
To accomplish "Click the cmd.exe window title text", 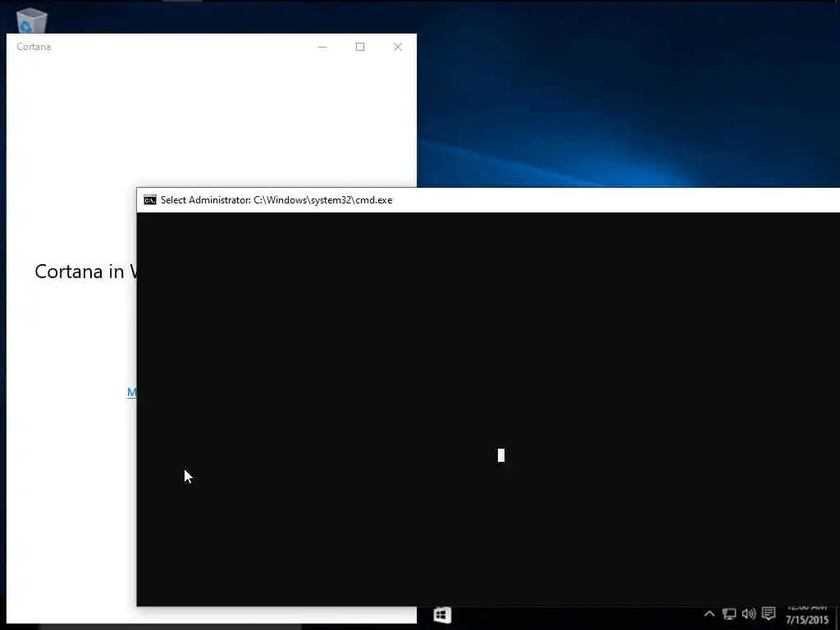I will coord(276,200).
